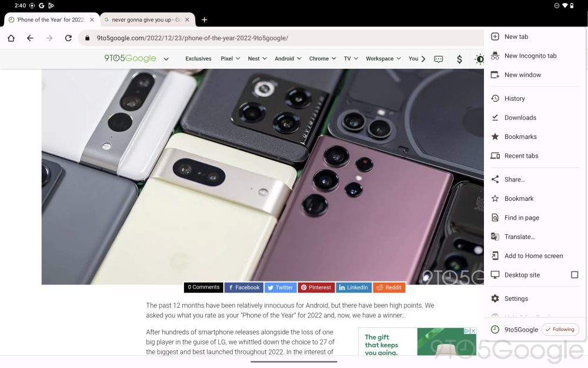Reload the page with refresh icon
588x368 pixels.
[68, 38]
